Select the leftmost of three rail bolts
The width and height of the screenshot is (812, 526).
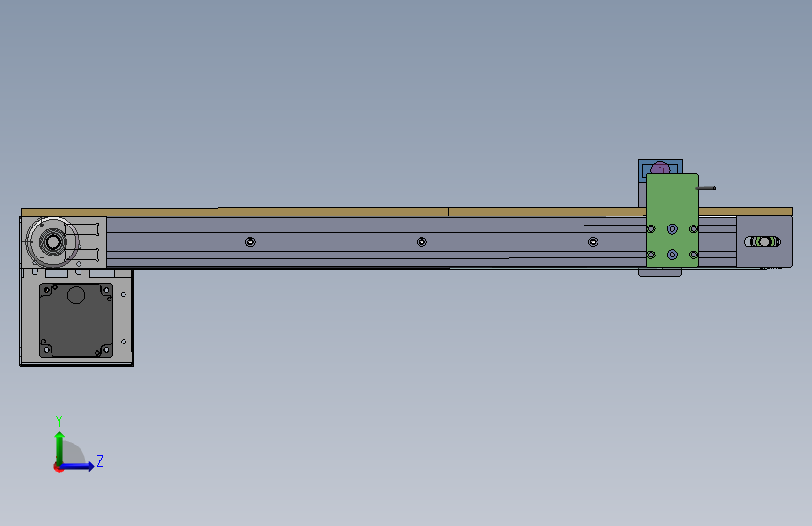(x=250, y=241)
